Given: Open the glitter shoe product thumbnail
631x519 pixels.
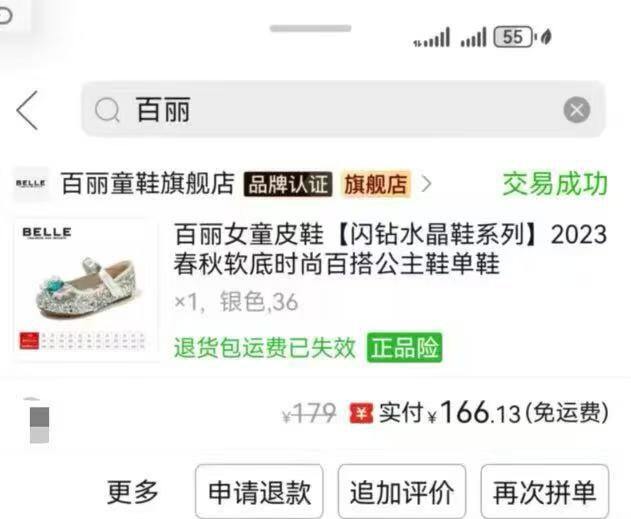Looking at the screenshot, I should tap(85, 289).
